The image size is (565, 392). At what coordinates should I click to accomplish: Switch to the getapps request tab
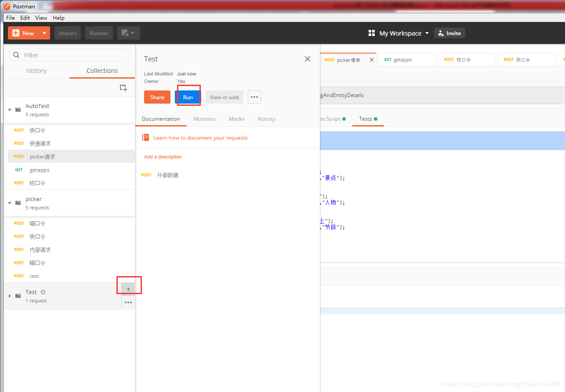[x=407, y=60]
